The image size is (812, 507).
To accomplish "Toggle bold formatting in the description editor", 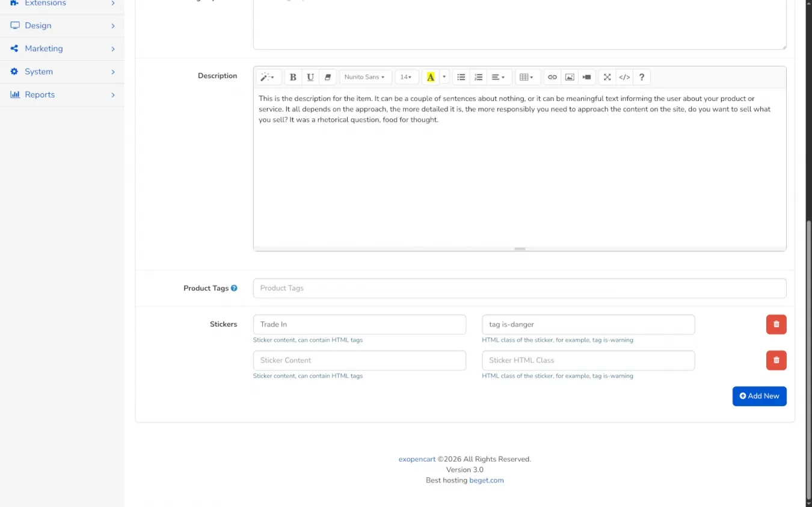I will point(293,77).
